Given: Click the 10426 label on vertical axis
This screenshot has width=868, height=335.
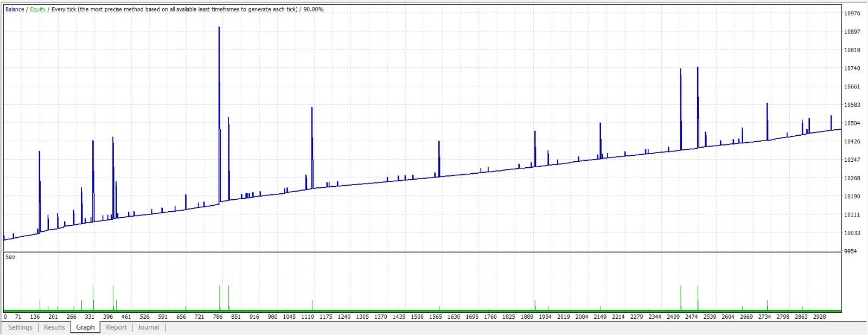Looking at the screenshot, I should coord(852,142).
